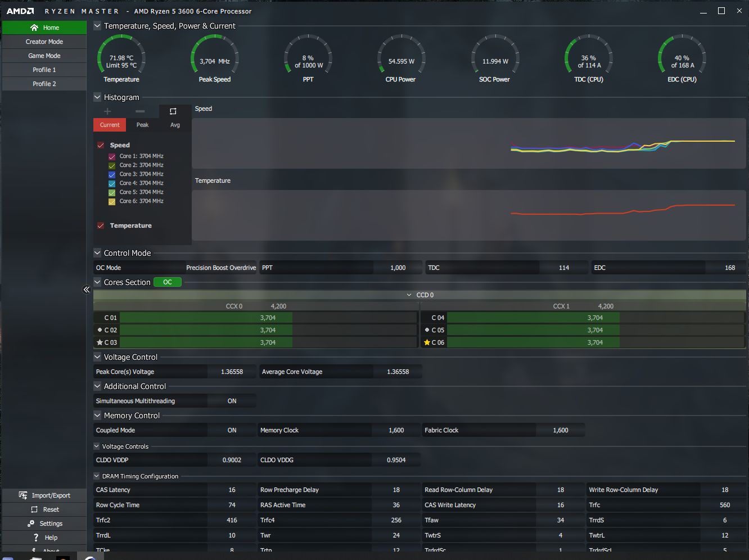Toggle the Temperature checkbox in the histogram legend
Image resolution: width=749 pixels, height=560 pixels.
click(x=101, y=225)
